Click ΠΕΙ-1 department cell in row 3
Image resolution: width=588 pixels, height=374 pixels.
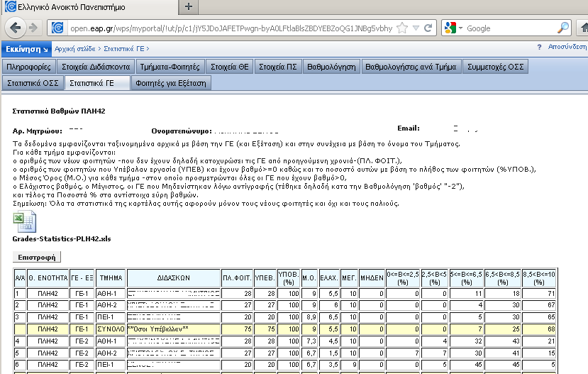111,317
